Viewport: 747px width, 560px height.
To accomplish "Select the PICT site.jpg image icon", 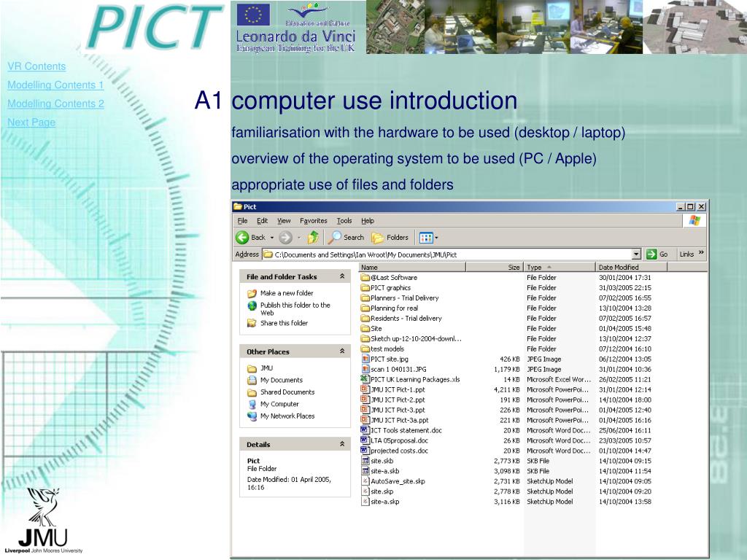I will (365, 359).
